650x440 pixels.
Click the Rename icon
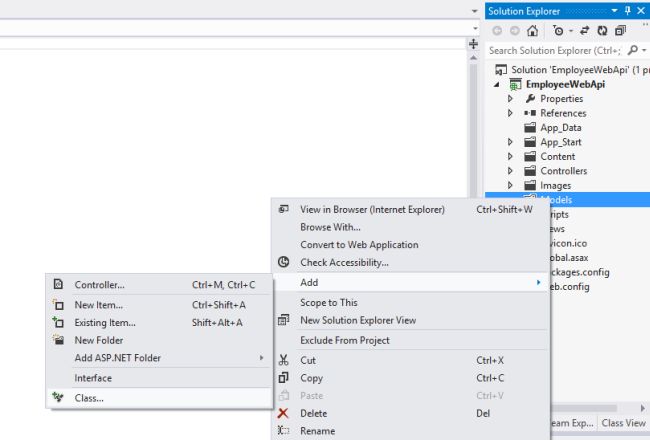pos(284,430)
